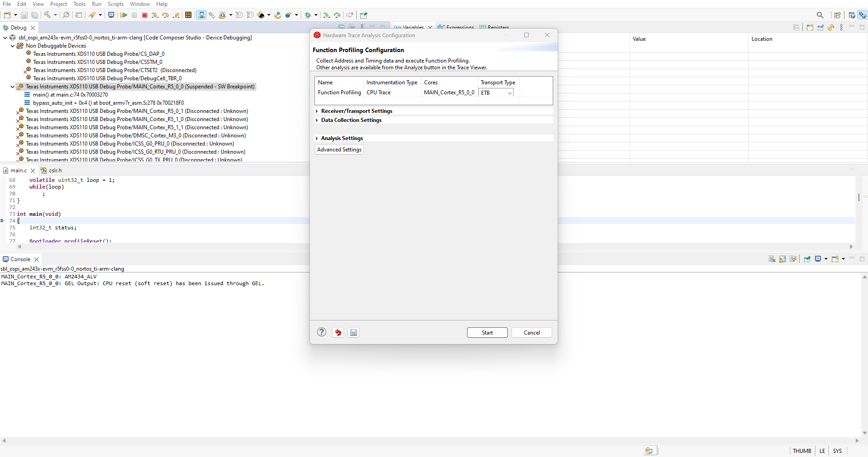Switch to the cslr.h editor tab
Image resolution: width=868 pixels, height=457 pixels.
tap(51, 170)
